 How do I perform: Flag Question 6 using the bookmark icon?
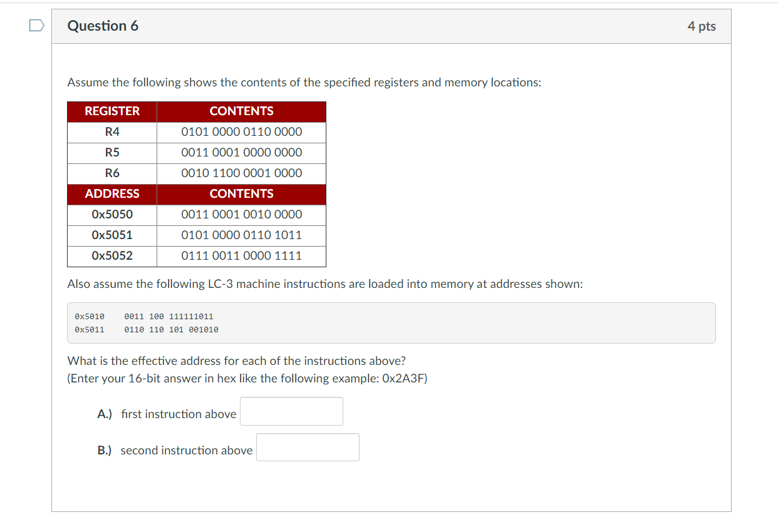(37, 26)
